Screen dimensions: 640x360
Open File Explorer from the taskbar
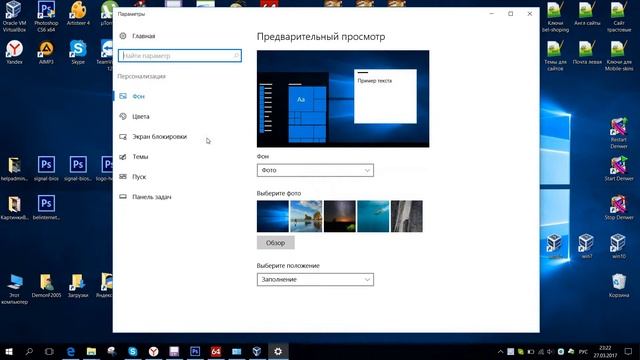point(91,351)
